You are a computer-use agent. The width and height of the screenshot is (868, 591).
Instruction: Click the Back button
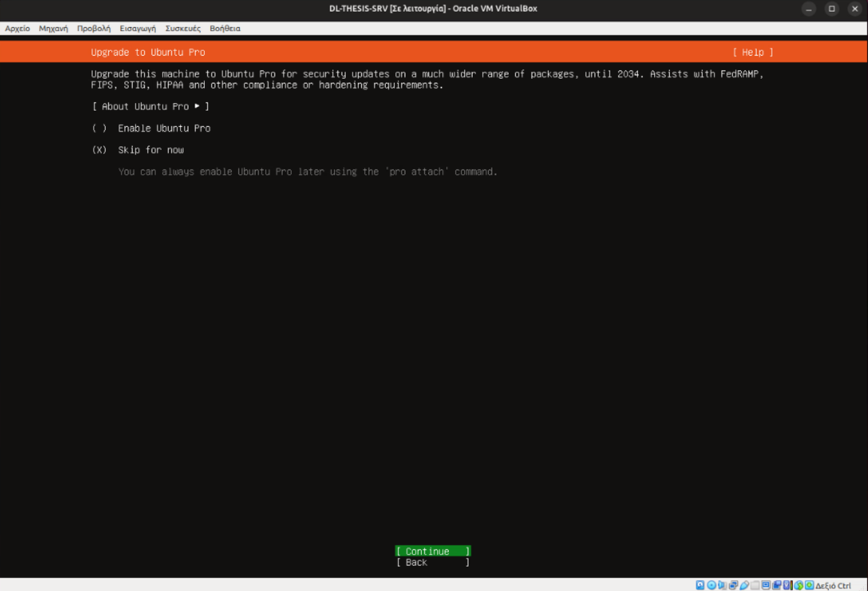click(433, 563)
